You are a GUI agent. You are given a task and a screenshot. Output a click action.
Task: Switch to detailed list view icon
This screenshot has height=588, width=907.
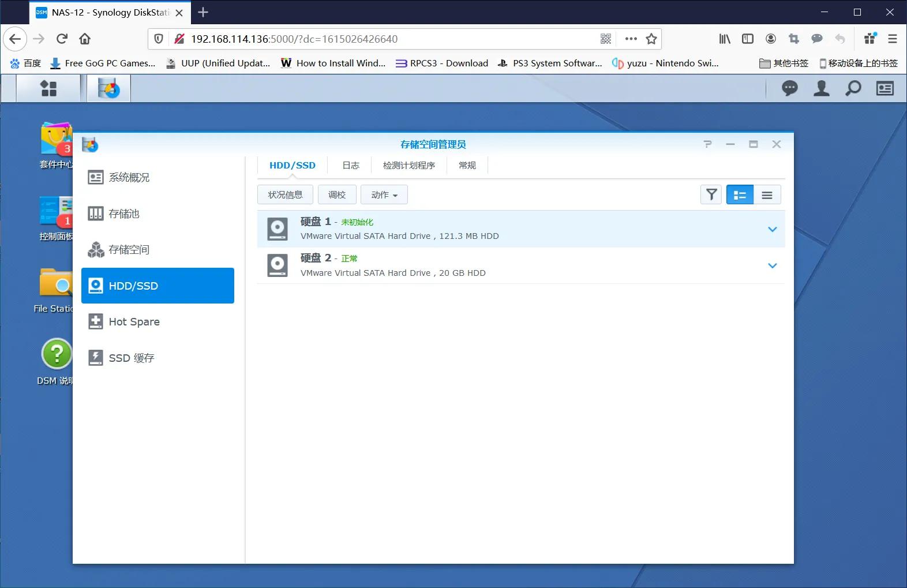click(740, 194)
